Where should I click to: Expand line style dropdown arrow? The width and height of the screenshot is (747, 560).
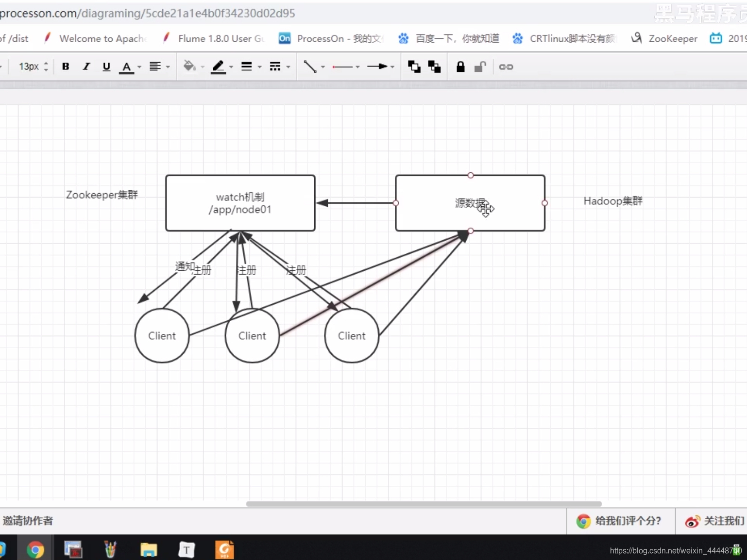pyautogui.click(x=289, y=67)
